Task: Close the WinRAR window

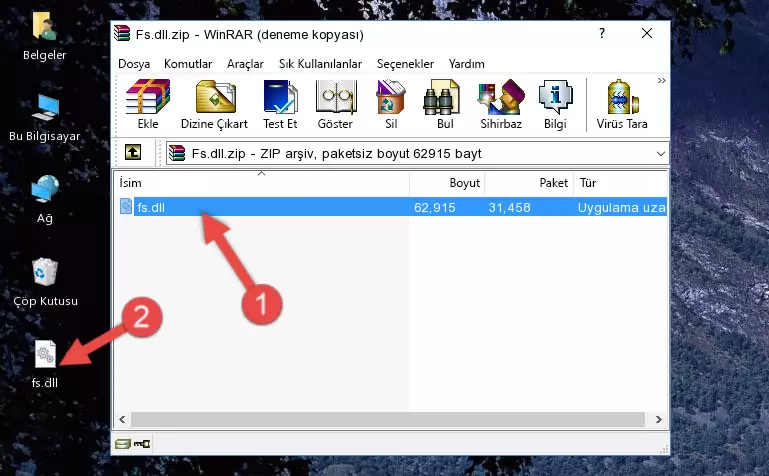Action: tap(647, 33)
